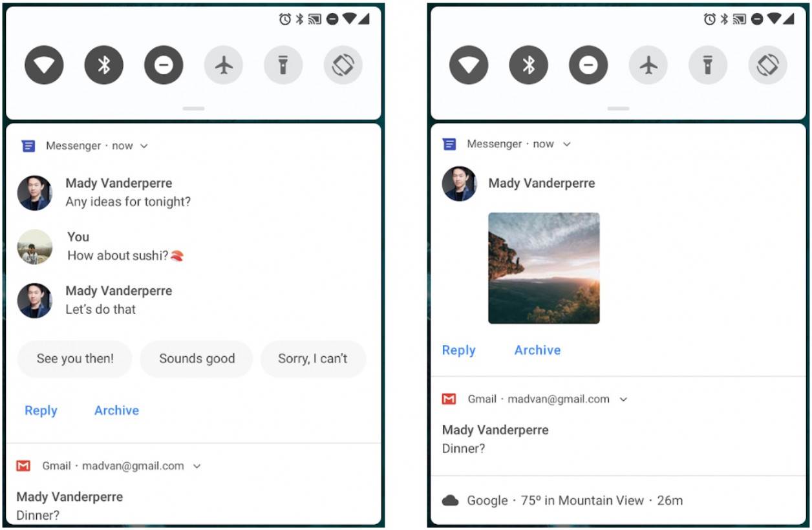Tap the 'You' profile avatar
The image size is (812, 530).
click(35, 247)
